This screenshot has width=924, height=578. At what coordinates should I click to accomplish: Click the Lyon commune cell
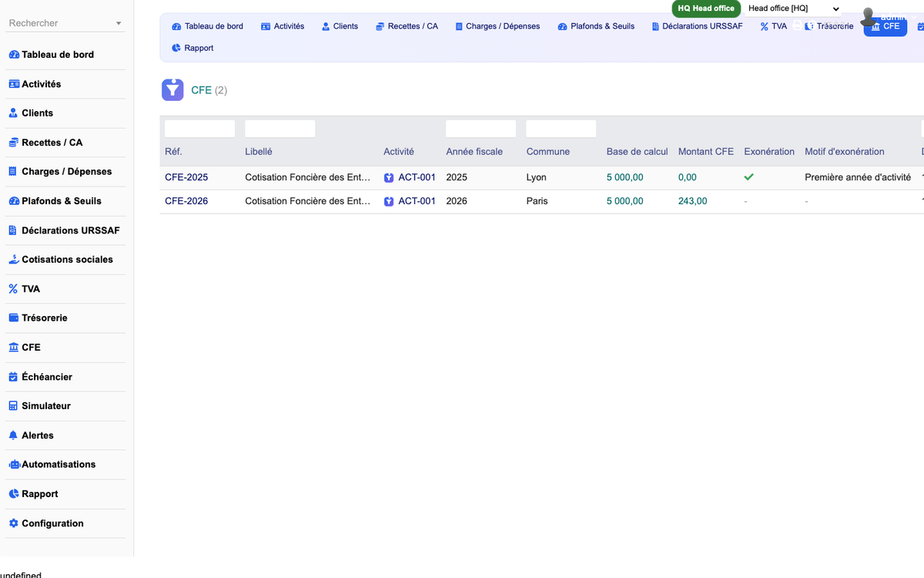537,177
